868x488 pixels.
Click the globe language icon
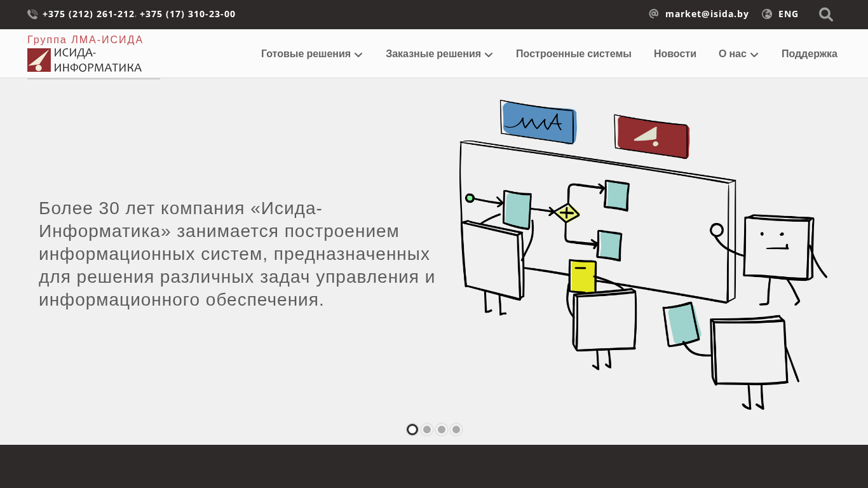point(767,14)
